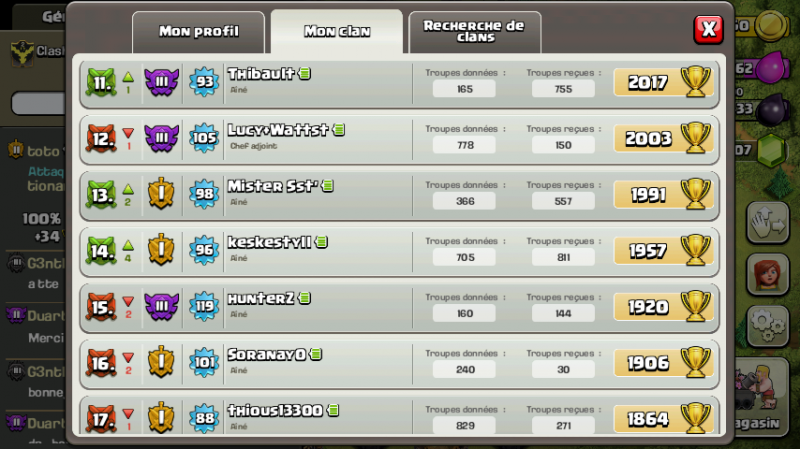Click Thibault's purple league badge

(161, 82)
